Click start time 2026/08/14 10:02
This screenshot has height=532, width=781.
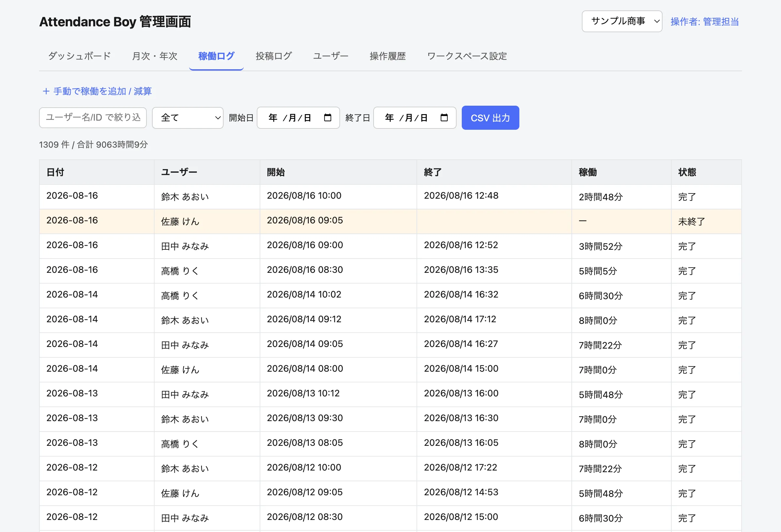pos(304,294)
